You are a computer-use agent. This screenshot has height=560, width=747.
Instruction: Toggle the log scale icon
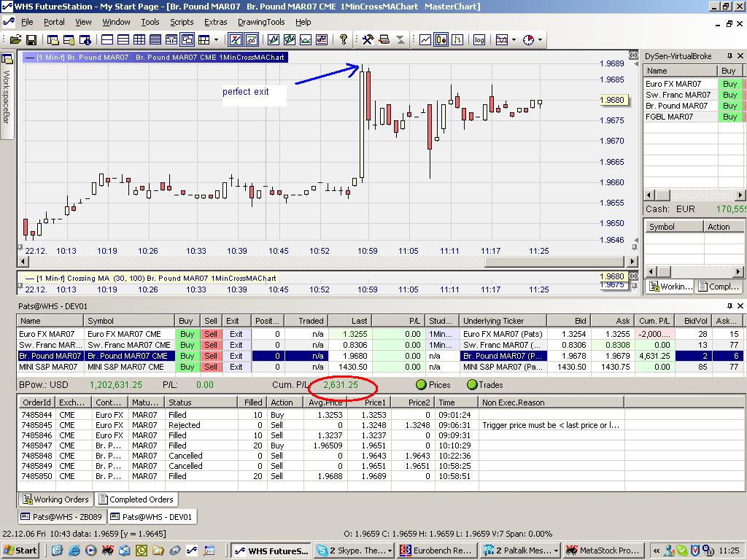pos(479,39)
